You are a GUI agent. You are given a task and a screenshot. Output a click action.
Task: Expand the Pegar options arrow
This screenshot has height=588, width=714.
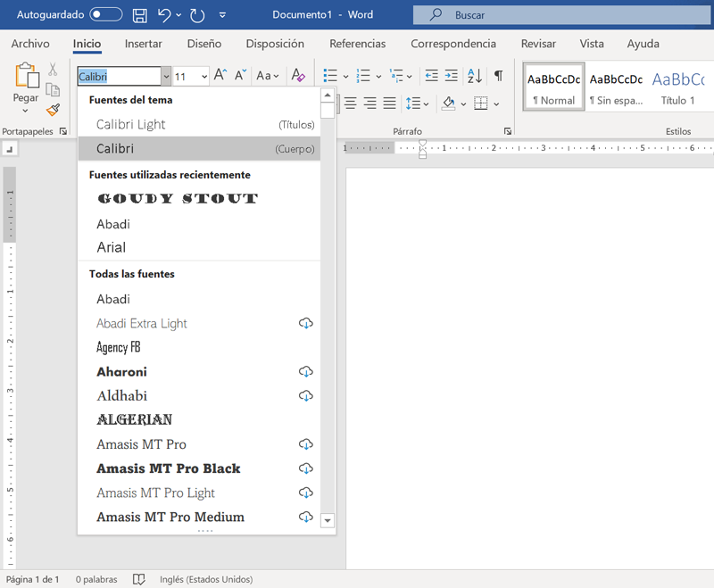point(26,111)
